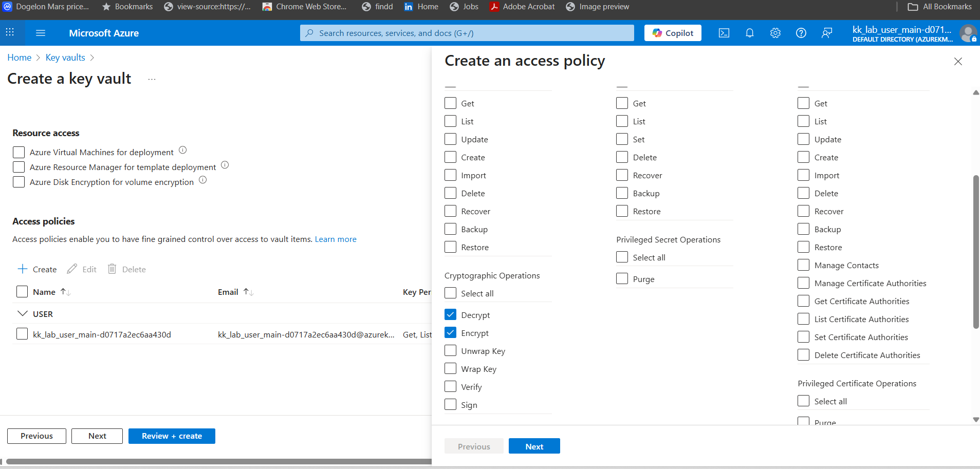Open the Learn more link
Viewport: 980px width, 469px height.
pyautogui.click(x=336, y=239)
